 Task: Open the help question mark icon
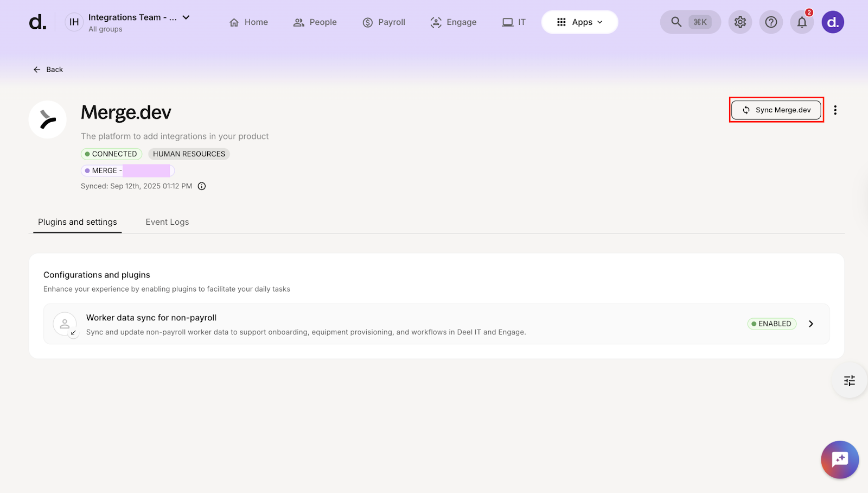coord(771,22)
